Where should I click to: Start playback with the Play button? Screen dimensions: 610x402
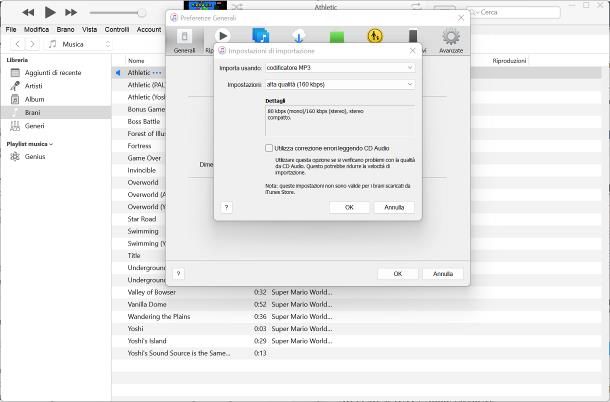50,12
